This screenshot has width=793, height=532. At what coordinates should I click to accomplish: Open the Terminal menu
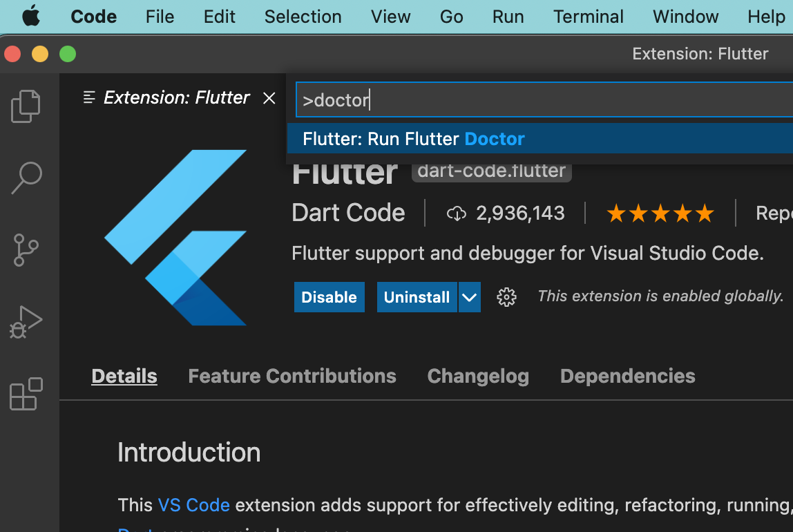pos(588,16)
